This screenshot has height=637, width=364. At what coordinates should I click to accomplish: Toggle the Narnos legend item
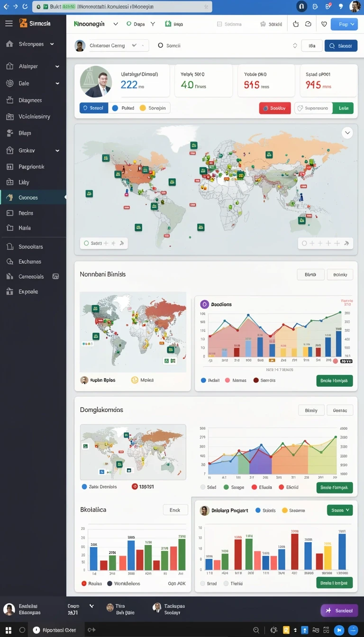pyautogui.click(x=236, y=380)
